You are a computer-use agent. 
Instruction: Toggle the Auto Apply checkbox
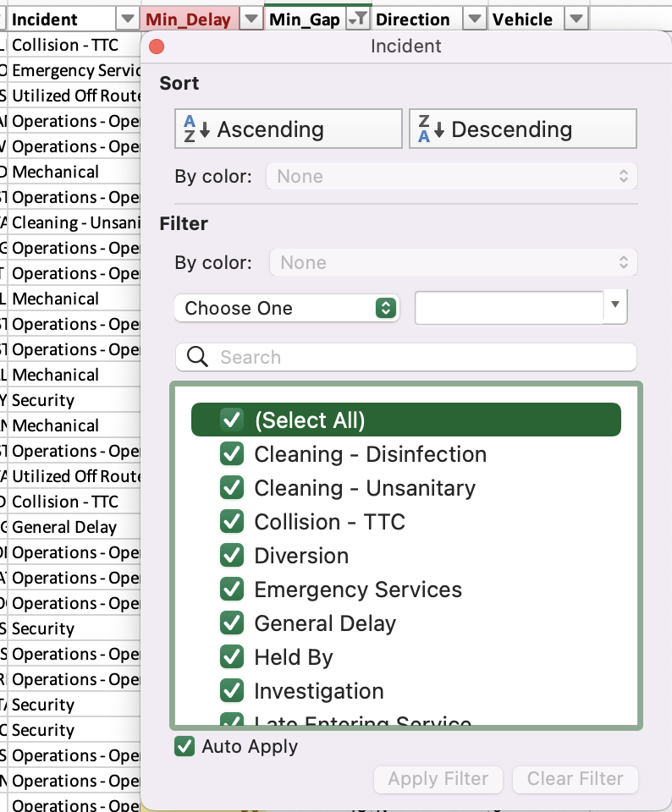tap(184, 746)
